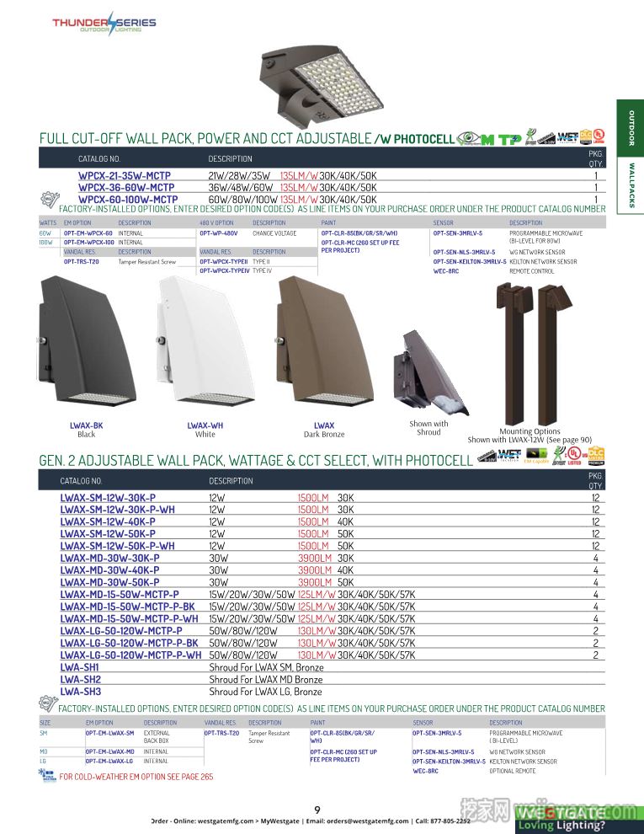Image resolution: width=644 pixels, height=834 pixels.
Task: Click the cold-weather EM option page 265 note
Action: [136, 777]
